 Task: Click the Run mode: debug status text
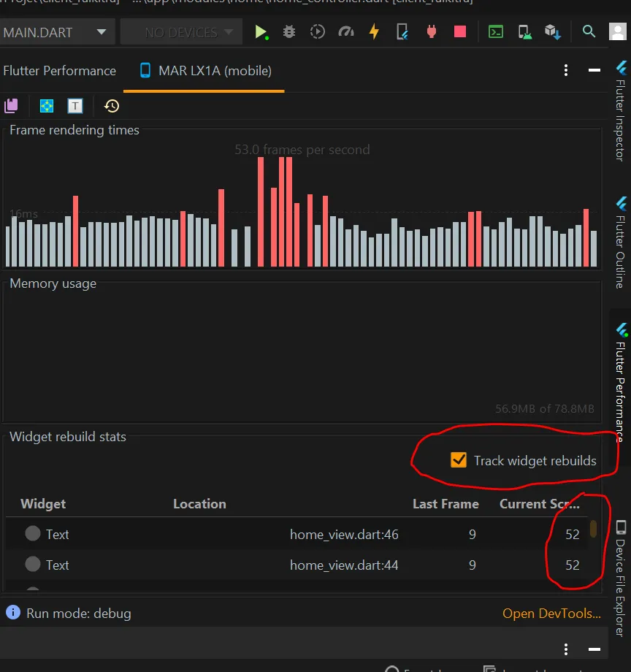(79, 614)
